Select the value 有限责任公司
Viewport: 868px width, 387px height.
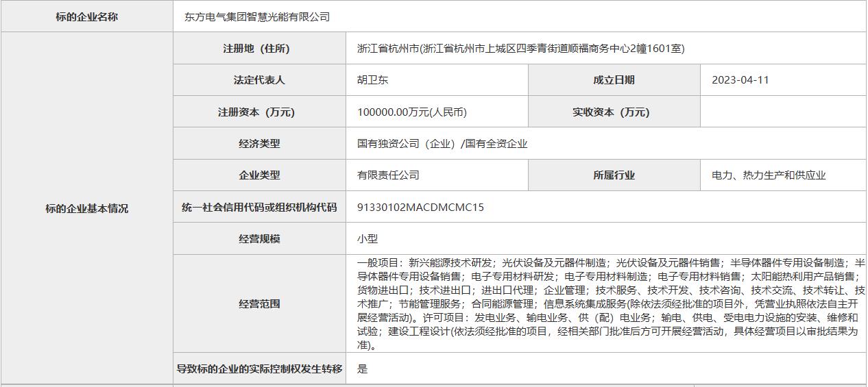388,175
